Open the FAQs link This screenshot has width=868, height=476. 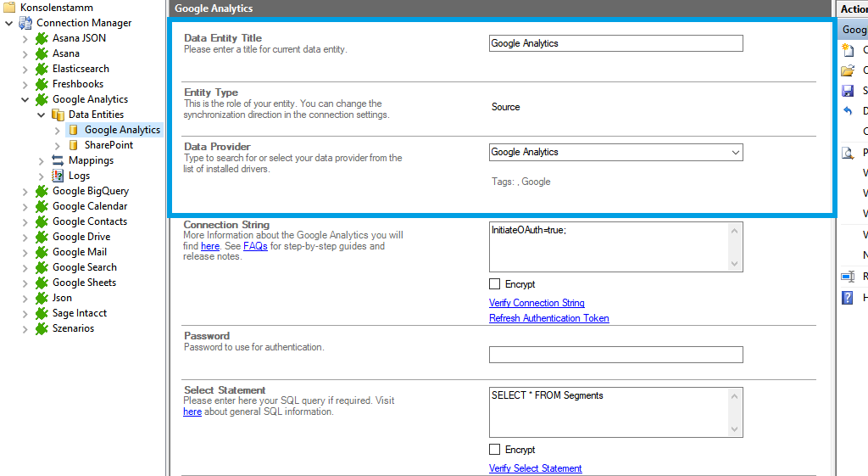pyautogui.click(x=255, y=245)
